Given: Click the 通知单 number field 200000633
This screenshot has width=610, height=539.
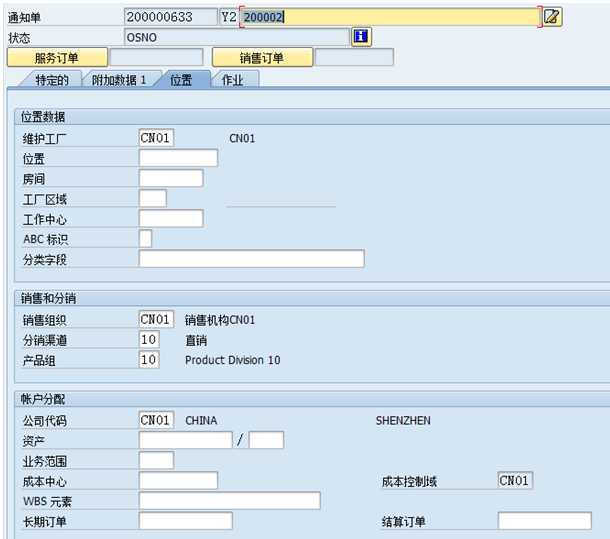Looking at the screenshot, I should [x=171, y=17].
